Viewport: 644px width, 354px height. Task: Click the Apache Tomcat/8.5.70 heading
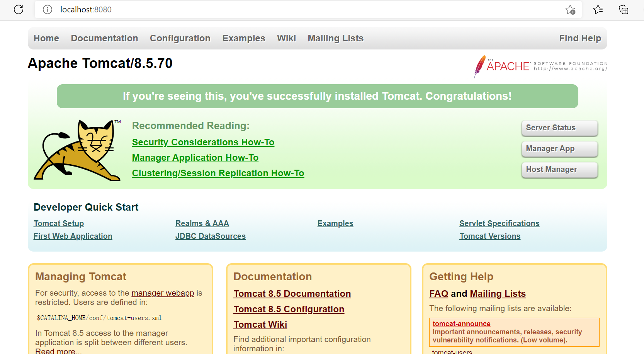pyautogui.click(x=100, y=63)
